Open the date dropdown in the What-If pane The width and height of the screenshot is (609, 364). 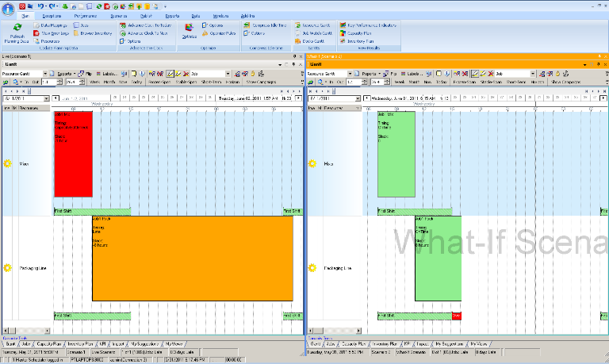pos(358,98)
